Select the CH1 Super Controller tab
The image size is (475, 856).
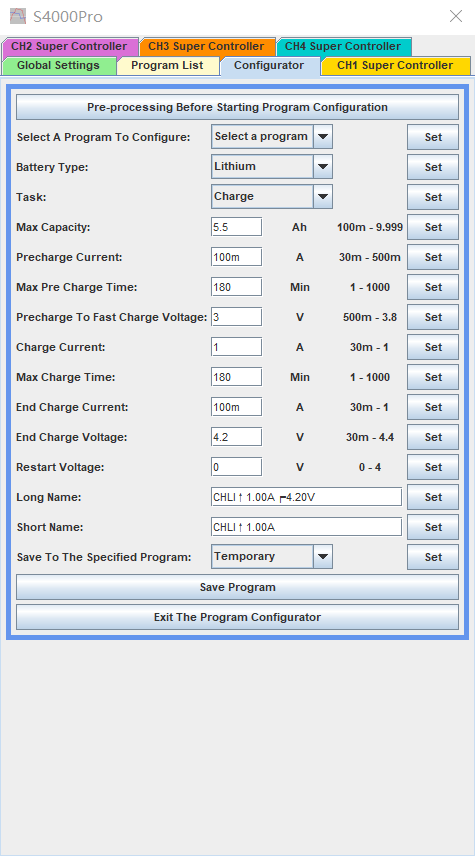tap(395, 66)
